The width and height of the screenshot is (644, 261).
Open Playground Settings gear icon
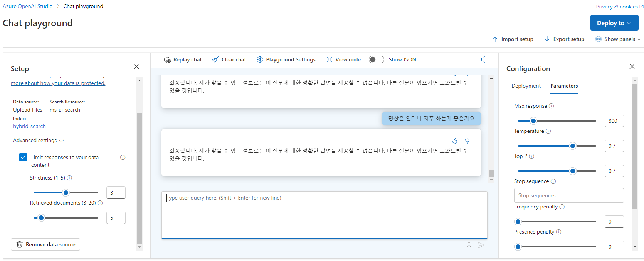tap(260, 59)
